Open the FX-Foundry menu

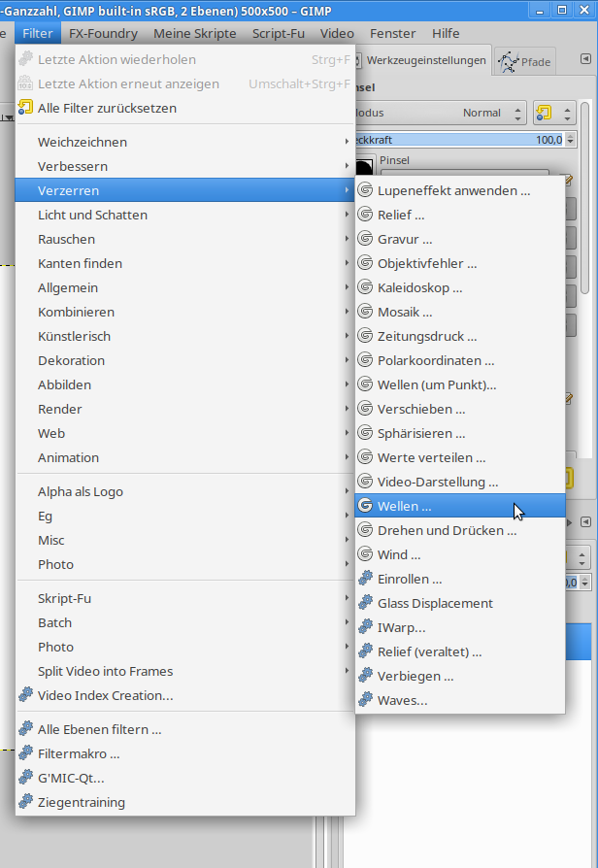(103, 33)
